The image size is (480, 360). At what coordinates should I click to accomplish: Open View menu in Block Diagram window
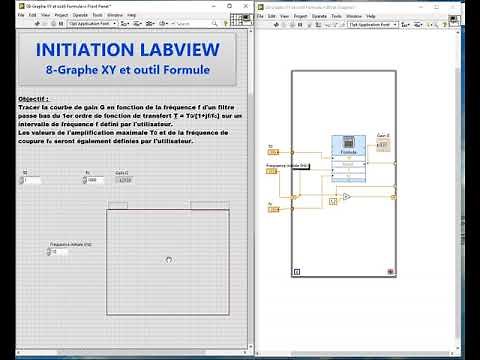click(x=284, y=16)
